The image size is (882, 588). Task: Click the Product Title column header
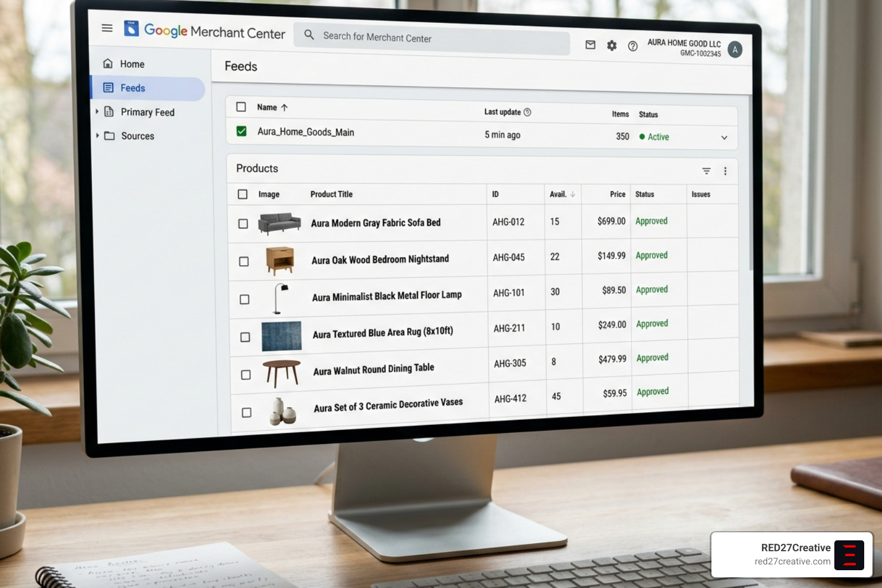(331, 194)
